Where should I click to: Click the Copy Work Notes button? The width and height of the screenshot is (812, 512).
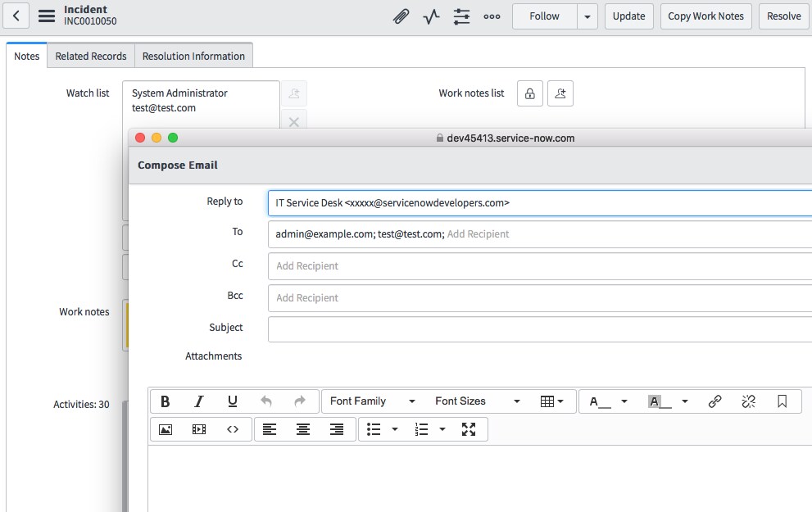[x=705, y=16]
